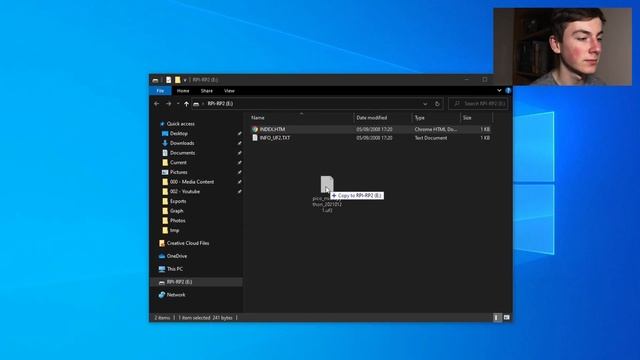Click New folder icon in title bar
Viewport: 640px width, 360px height.
tap(178, 80)
